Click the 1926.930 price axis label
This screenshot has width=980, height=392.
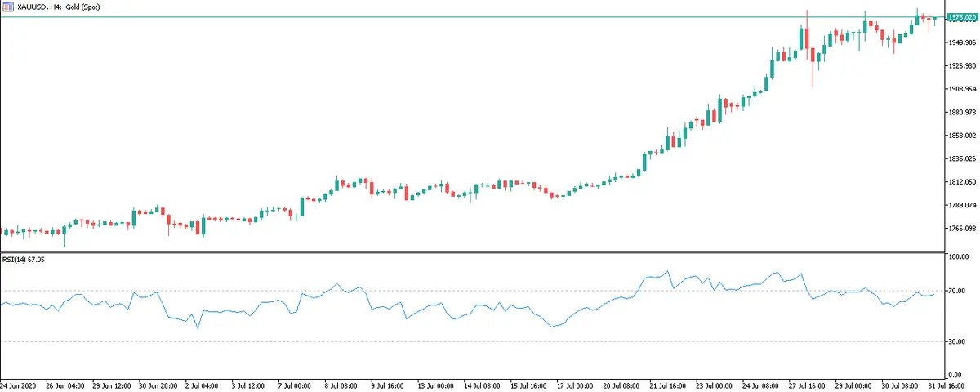(x=960, y=66)
